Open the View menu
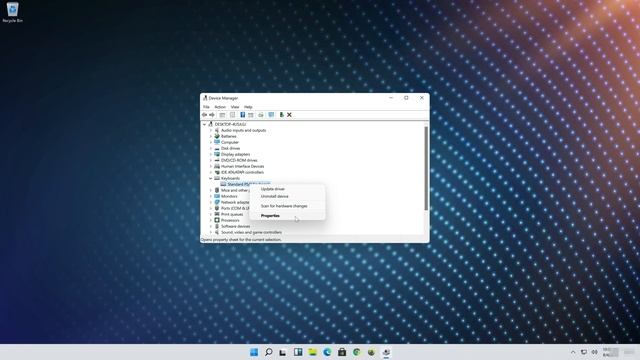Screen dimensions: 640x360 (235, 107)
